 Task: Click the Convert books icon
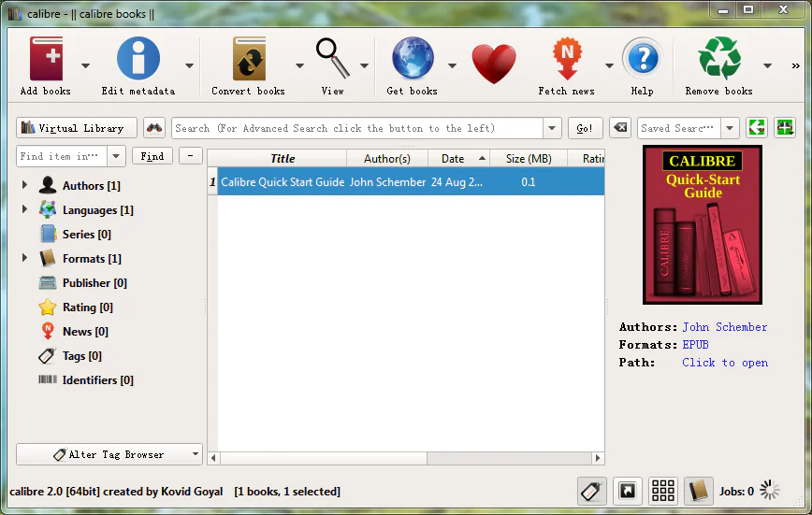[x=248, y=59]
